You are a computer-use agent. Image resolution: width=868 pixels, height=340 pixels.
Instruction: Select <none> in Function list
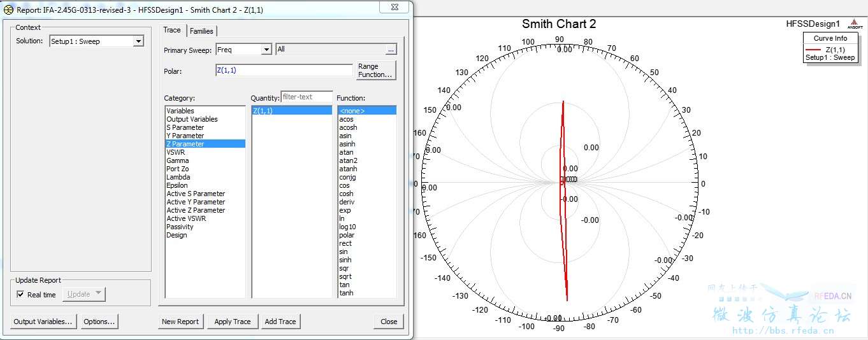[367, 111]
